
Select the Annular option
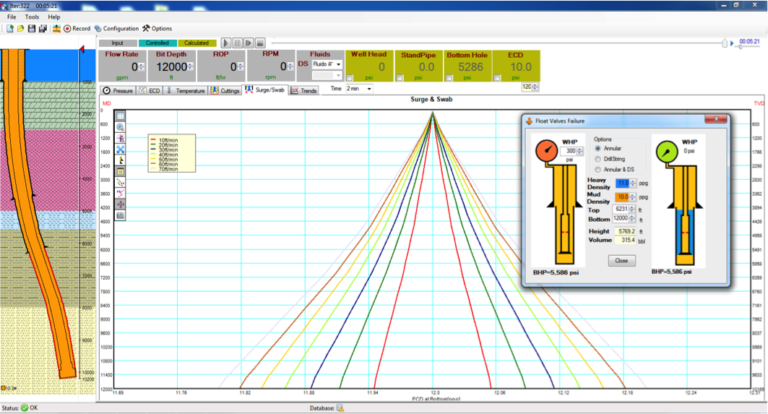click(599, 148)
